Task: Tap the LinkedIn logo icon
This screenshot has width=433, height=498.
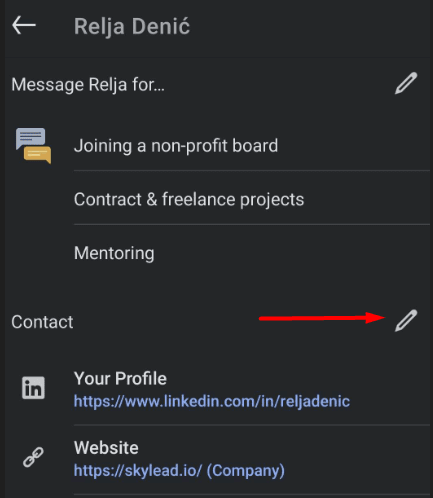Action: pos(33,388)
